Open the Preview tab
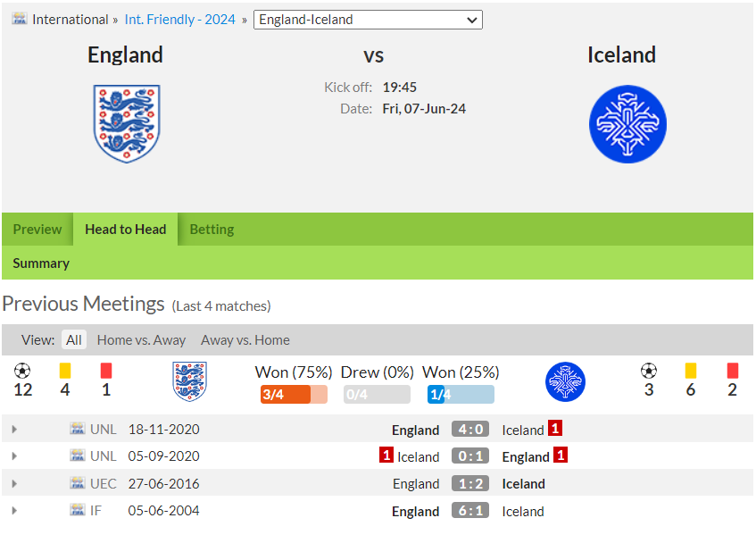The image size is (756, 560). (x=37, y=230)
